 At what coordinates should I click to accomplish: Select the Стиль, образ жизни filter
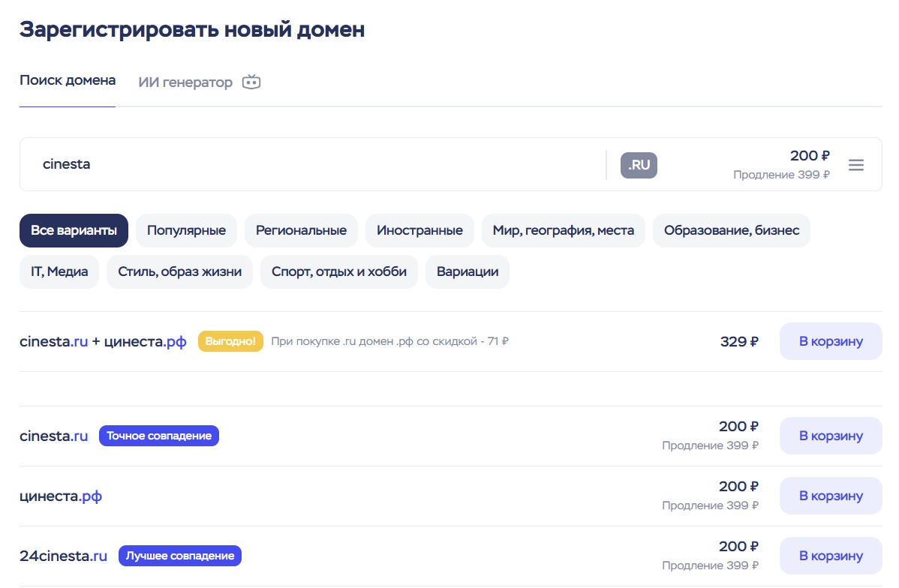pos(180,271)
